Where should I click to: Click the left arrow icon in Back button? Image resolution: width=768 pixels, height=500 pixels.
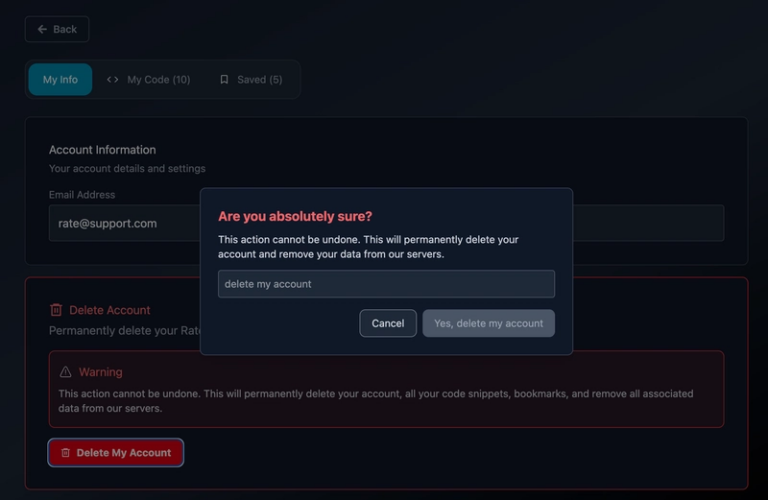click(x=42, y=29)
